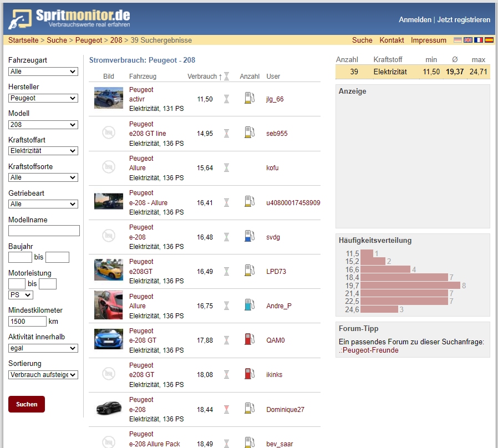Open red car photo for Andre_P's Allure
The image size is (498, 448).
pos(109,305)
